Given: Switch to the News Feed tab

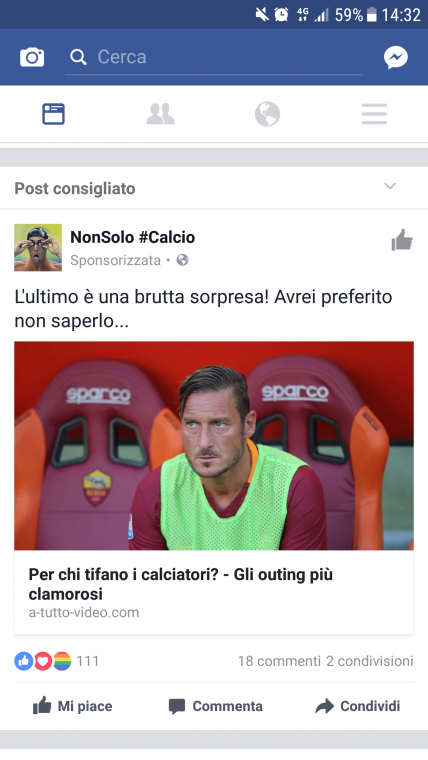Looking at the screenshot, I should 53,114.
